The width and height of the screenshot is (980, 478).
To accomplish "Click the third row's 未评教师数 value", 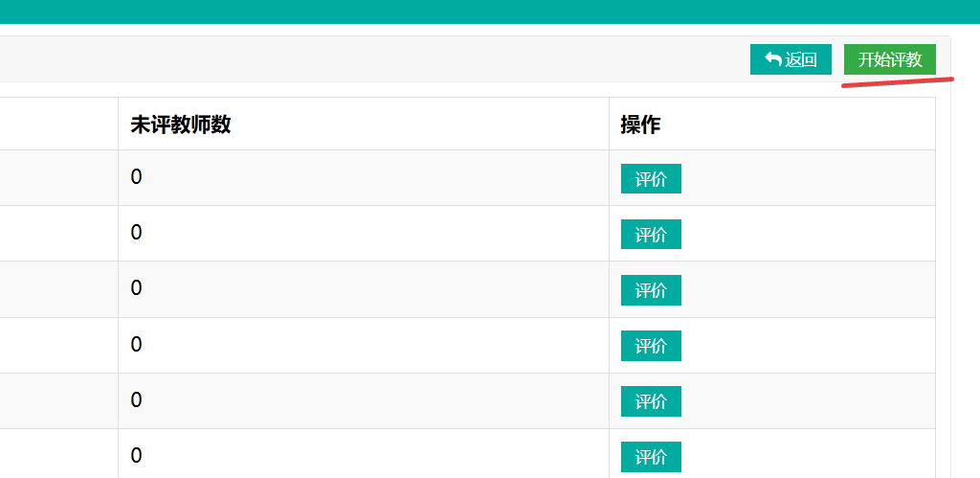I will [x=137, y=288].
